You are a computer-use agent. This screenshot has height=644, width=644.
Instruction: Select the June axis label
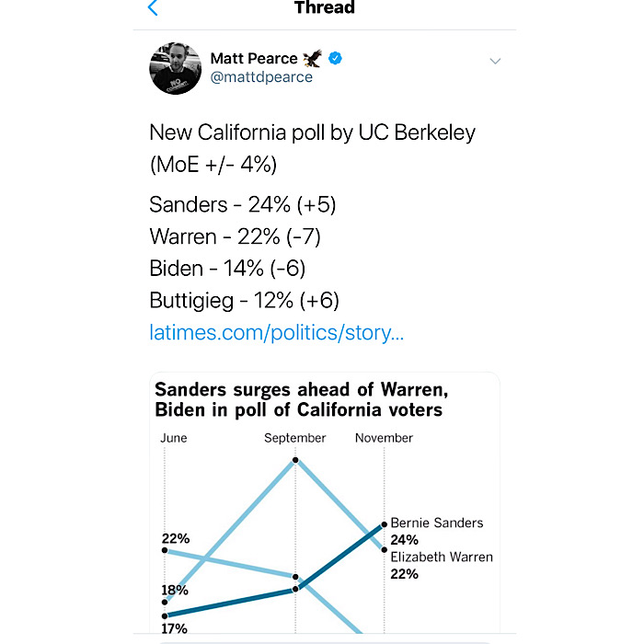tap(173, 438)
